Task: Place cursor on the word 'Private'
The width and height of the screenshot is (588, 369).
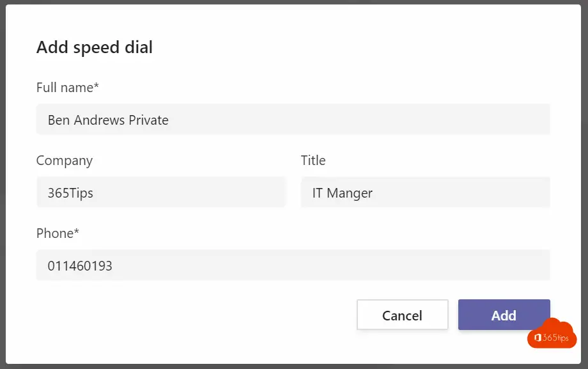Action: click(148, 120)
